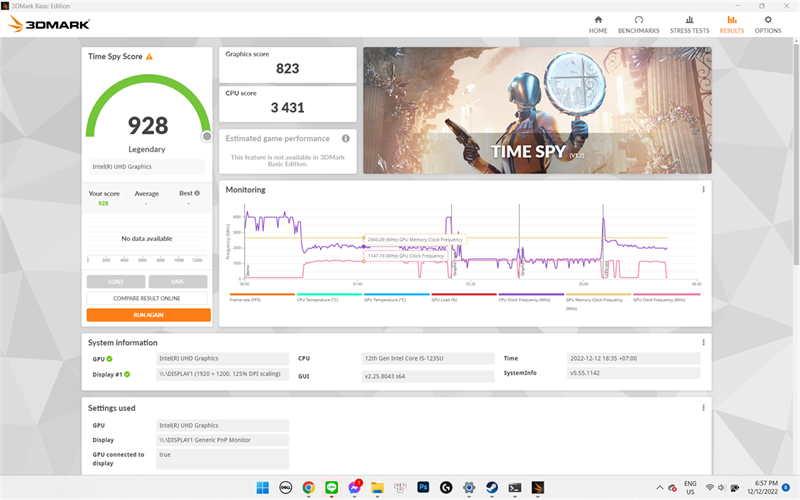This screenshot has height=500, width=800.
Task: Click the LOAD button
Action: [116, 282]
